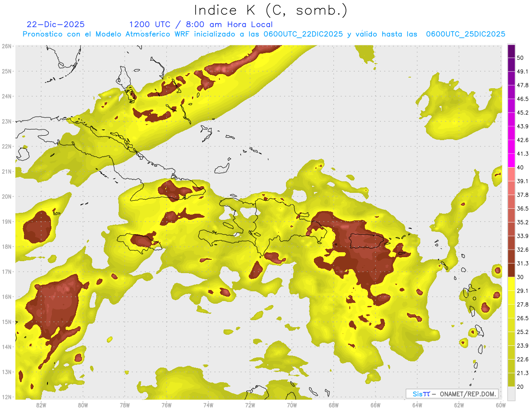This screenshot has height=411, width=532.
Task: Click the magenta segment between 40 and 41.3
Action: (x=511, y=160)
